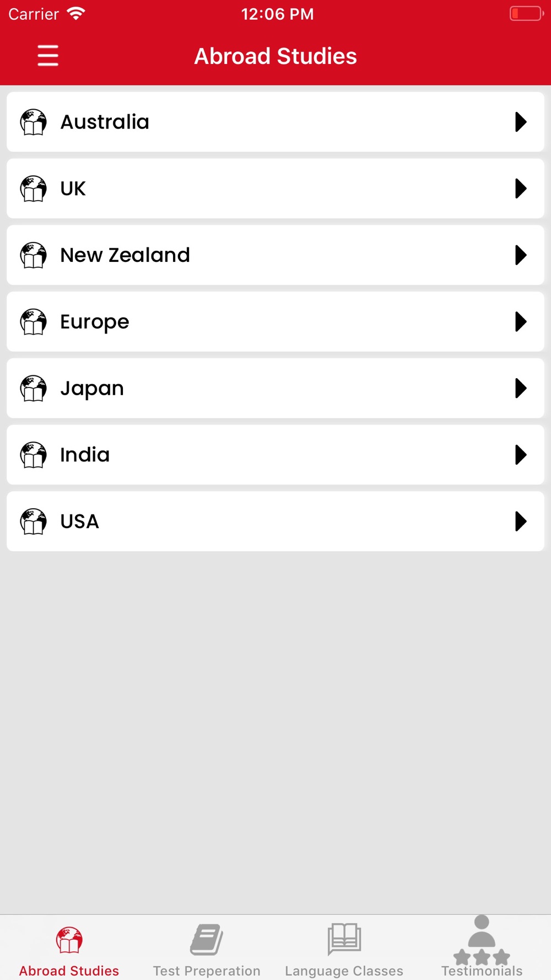Open the Japan study option
Viewport: 551px width, 980px height.
[275, 388]
